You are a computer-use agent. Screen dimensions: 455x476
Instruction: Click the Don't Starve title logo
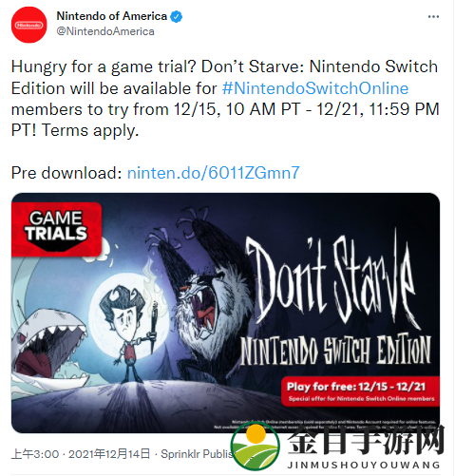(331, 280)
